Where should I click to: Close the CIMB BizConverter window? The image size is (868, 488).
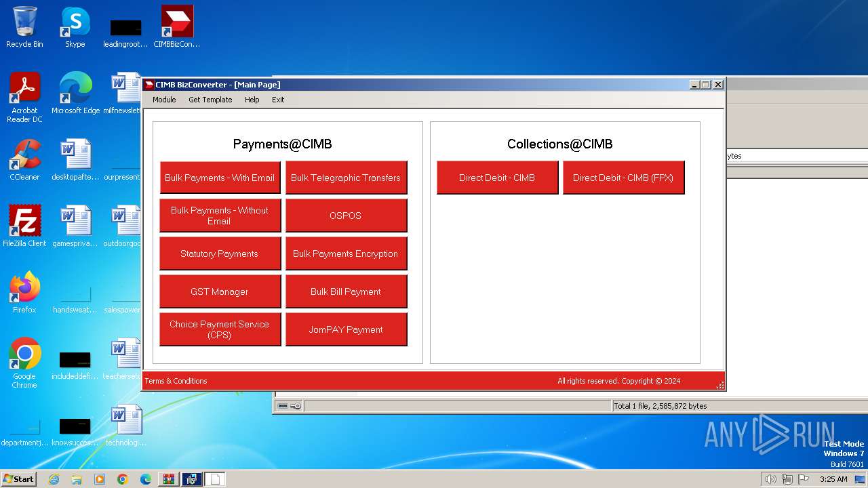tap(718, 85)
